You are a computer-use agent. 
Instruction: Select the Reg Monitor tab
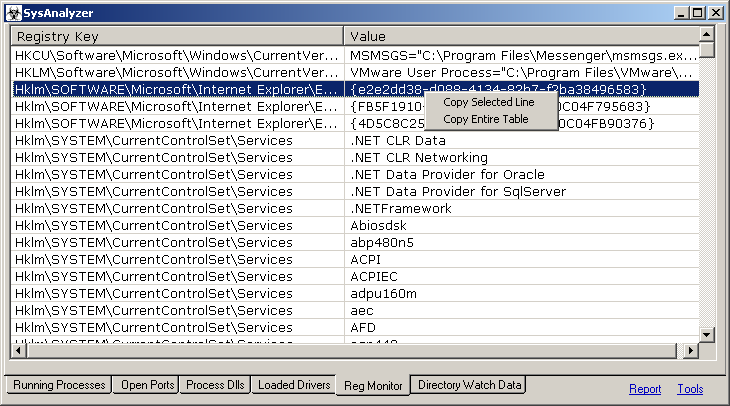click(x=372, y=385)
